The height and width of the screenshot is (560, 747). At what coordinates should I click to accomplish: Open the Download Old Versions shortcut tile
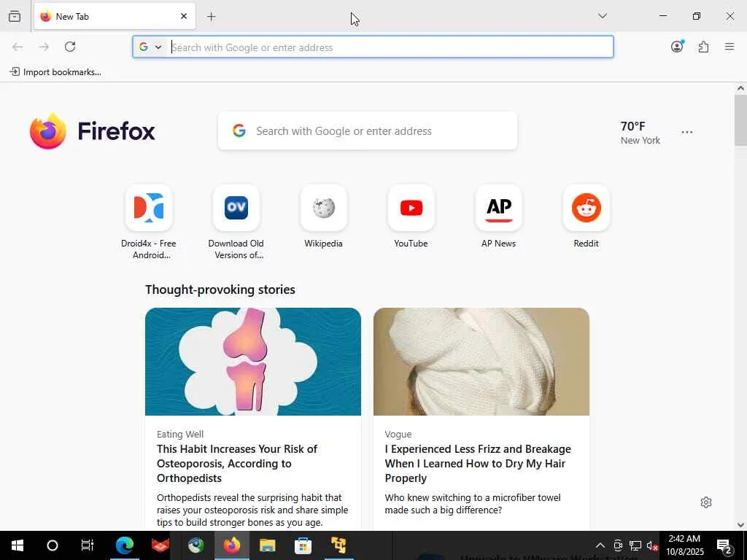pyautogui.click(x=236, y=222)
